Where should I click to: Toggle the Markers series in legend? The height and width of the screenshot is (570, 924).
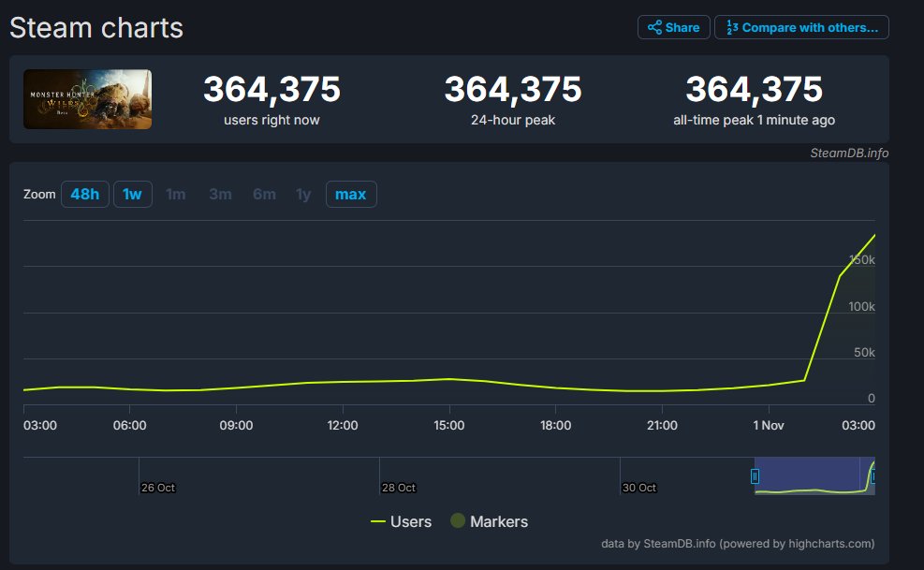[489, 521]
